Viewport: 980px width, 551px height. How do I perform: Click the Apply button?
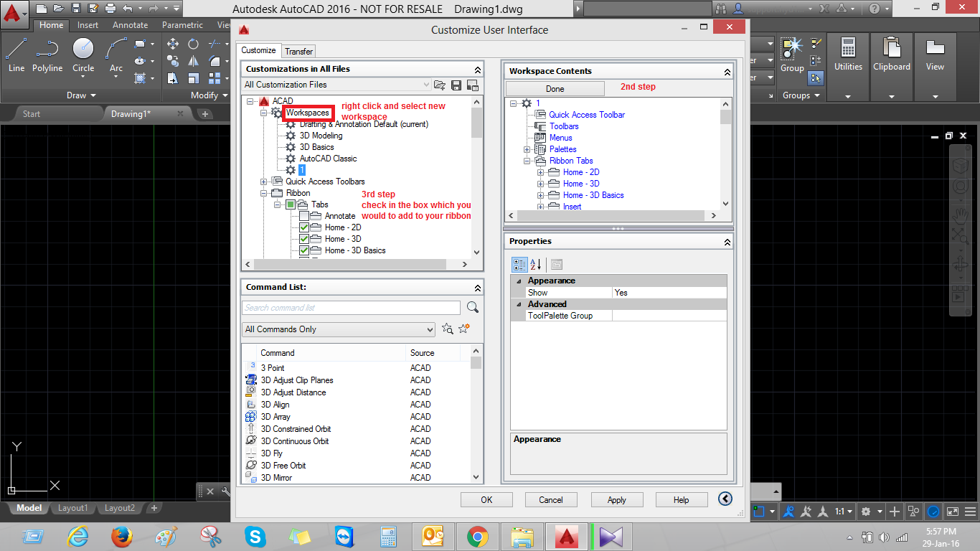click(617, 500)
